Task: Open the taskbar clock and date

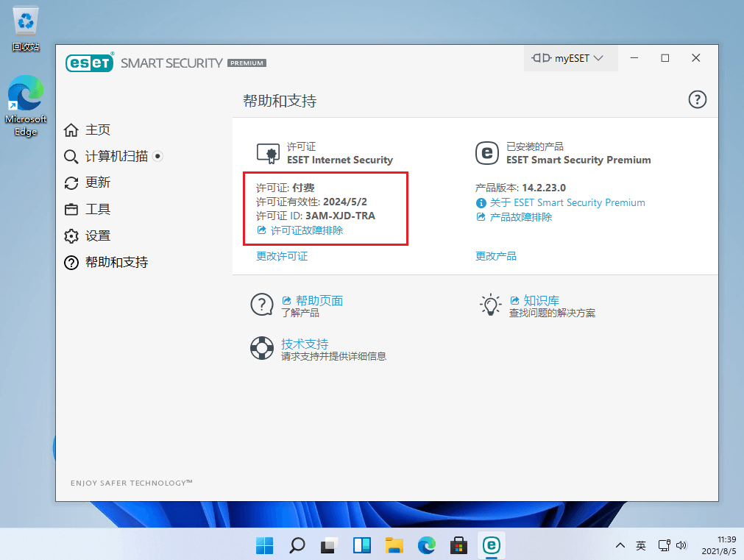Action: click(719, 545)
